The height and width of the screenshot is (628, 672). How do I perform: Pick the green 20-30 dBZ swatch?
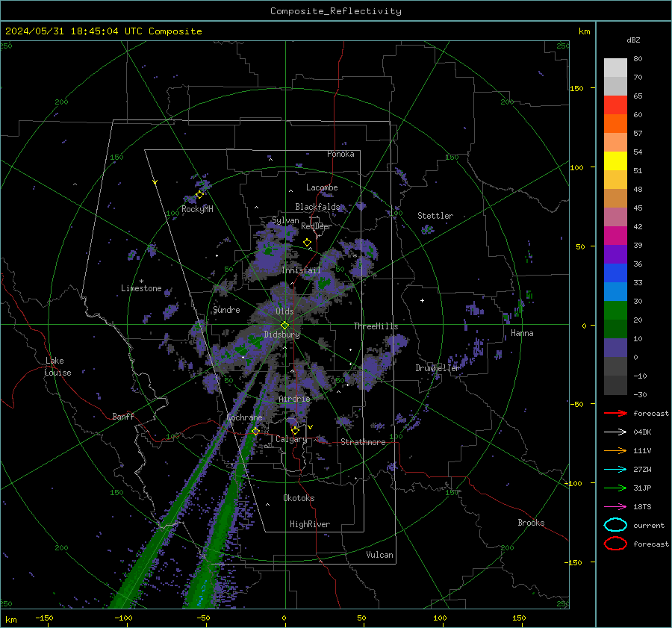[x=615, y=310]
